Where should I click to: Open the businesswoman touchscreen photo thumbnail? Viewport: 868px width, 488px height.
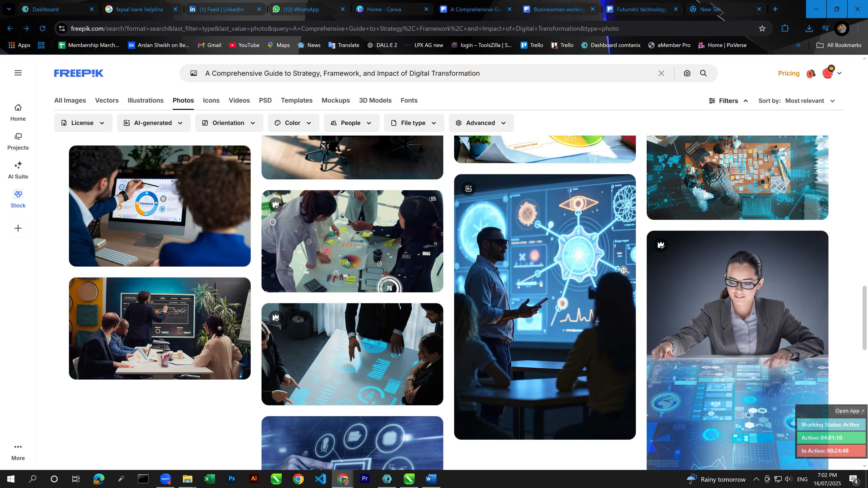737,350
